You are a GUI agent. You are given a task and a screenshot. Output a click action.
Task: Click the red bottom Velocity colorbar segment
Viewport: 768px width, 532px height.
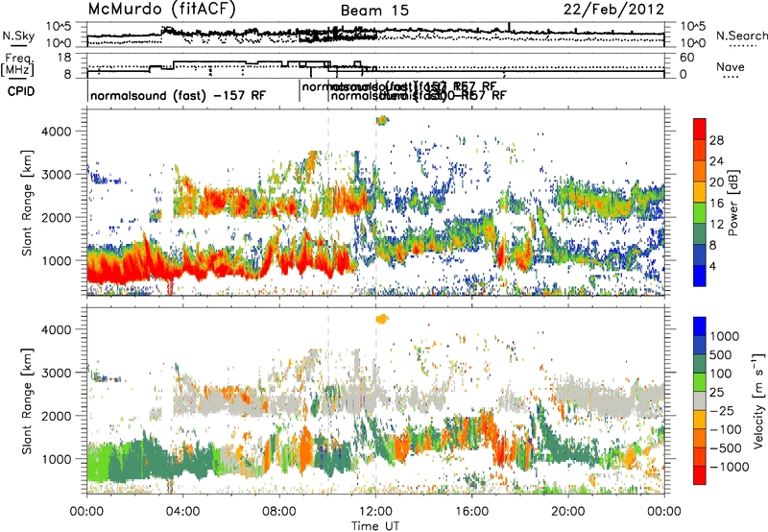coord(700,475)
